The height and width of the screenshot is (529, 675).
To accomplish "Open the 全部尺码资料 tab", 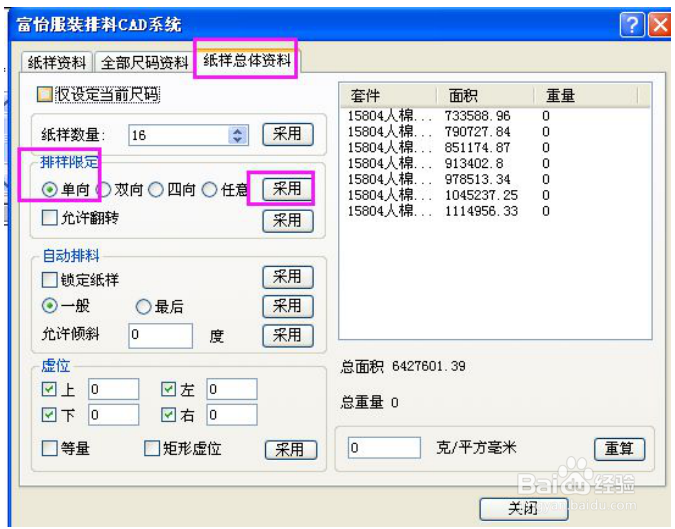I will tap(144, 63).
